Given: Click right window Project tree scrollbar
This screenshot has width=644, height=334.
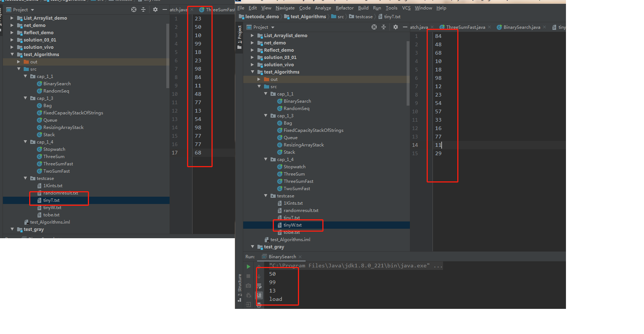Looking at the screenshot, I should [408, 73].
